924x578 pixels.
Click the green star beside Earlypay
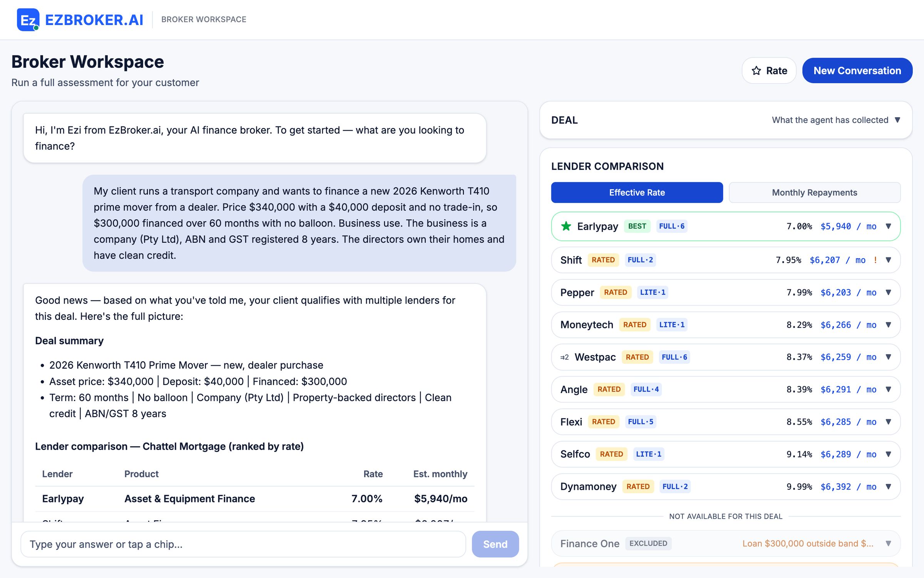tap(566, 226)
